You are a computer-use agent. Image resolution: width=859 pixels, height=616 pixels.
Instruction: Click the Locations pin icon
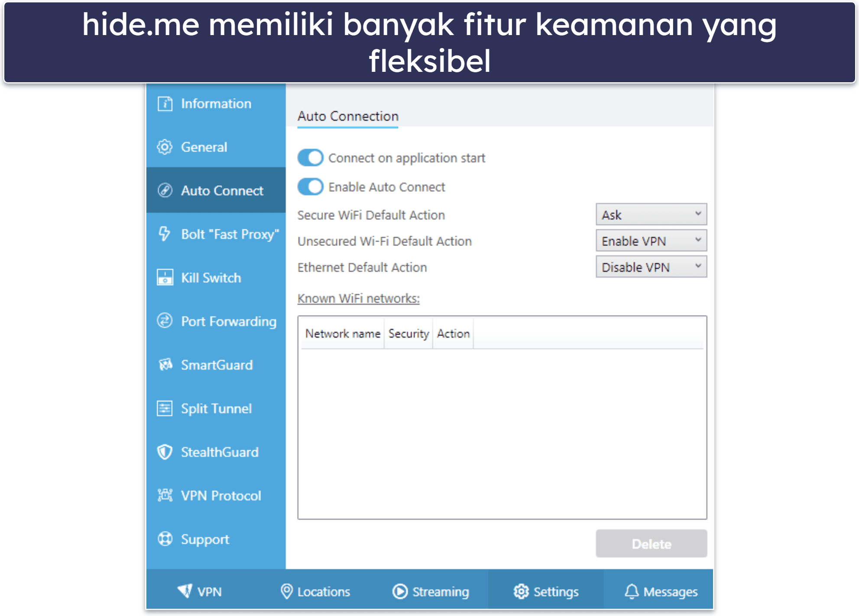click(286, 591)
